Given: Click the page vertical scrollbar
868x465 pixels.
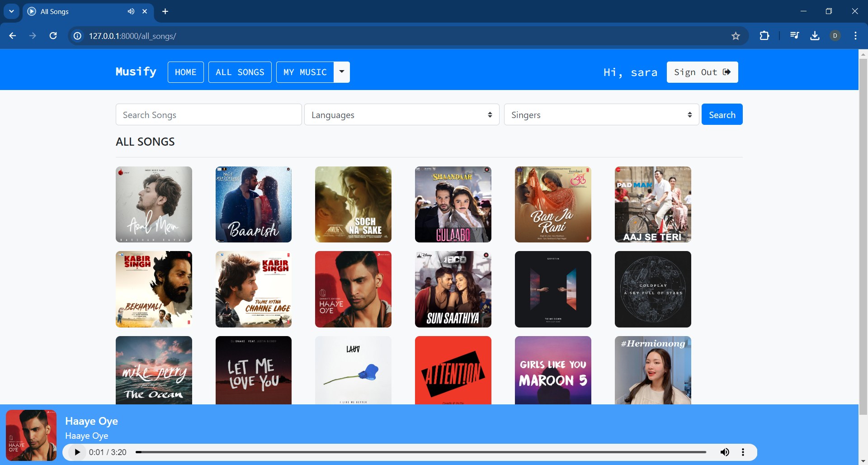Looking at the screenshot, I should (x=863, y=236).
